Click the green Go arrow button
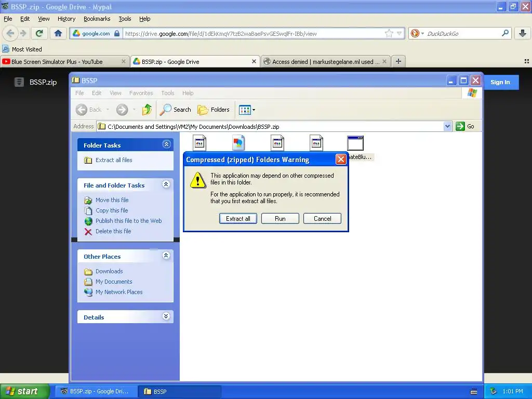The width and height of the screenshot is (532, 399). coord(460,126)
